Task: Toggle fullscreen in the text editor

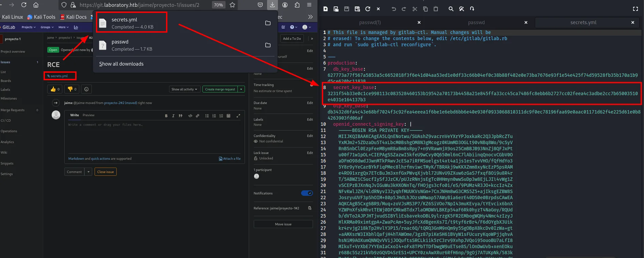Action: coord(635,9)
